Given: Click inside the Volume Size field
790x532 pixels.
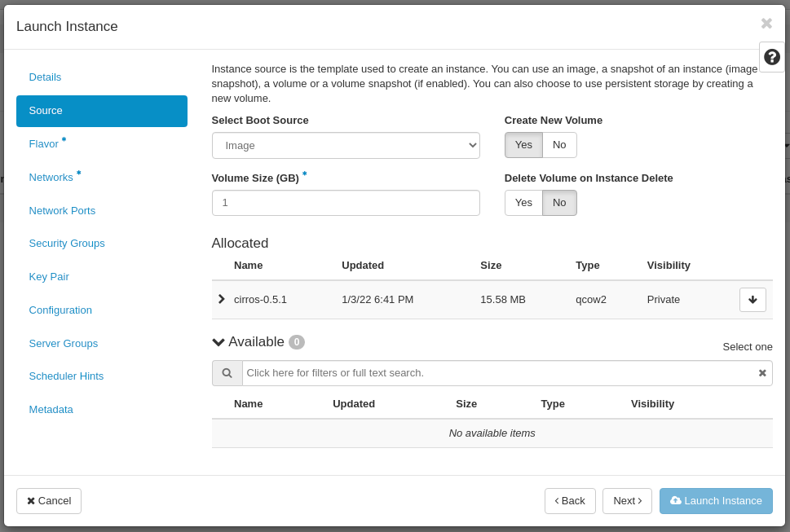Looking at the screenshot, I should 345,202.
